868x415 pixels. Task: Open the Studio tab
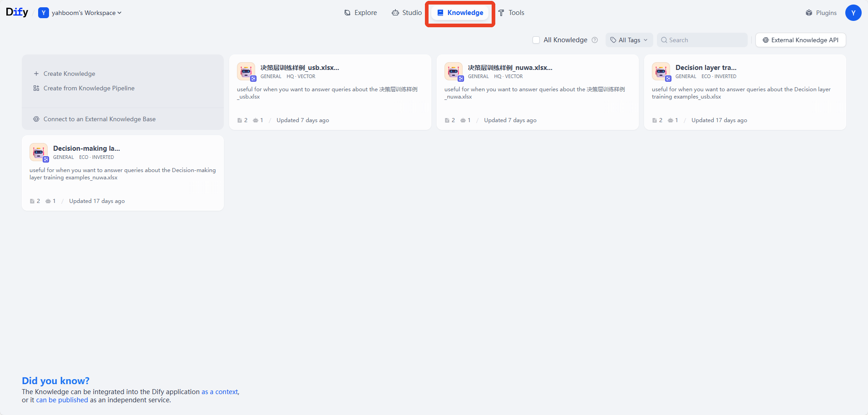[x=407, y=13]
